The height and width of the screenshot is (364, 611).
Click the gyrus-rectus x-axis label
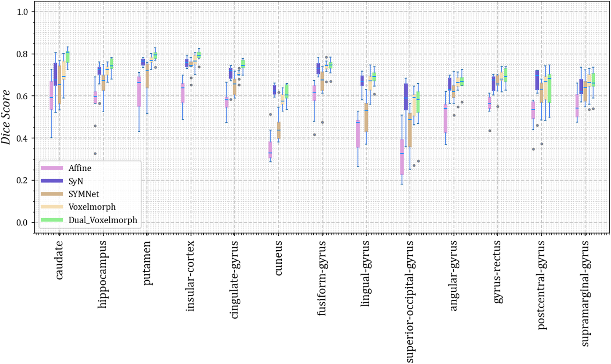[497, 272]
